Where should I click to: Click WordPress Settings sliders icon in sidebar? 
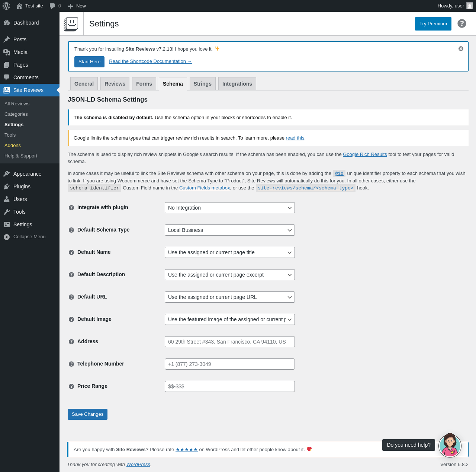click(x=7, y=224)
